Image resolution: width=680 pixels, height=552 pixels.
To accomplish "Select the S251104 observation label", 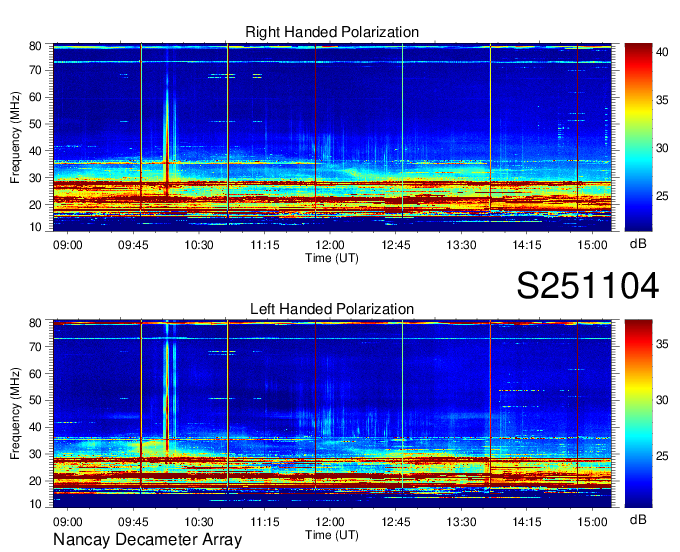I will 587,286.
